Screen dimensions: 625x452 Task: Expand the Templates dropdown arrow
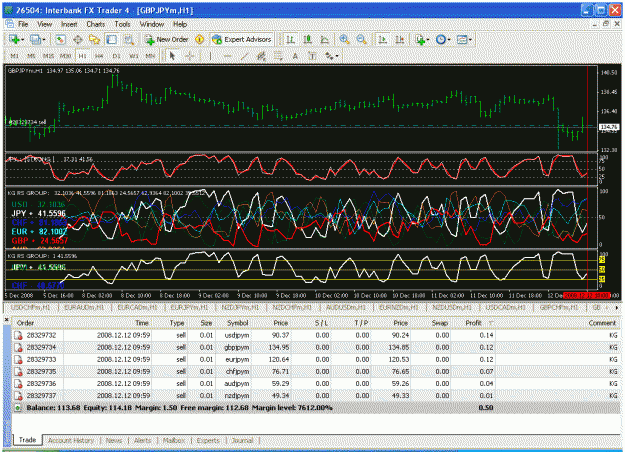[470, 39]
